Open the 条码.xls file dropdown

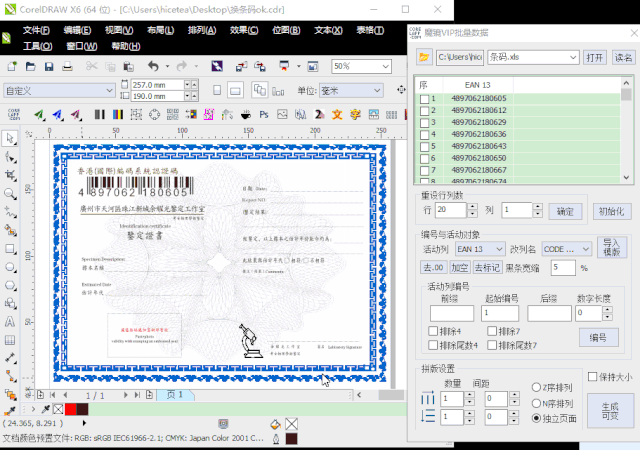(x=573, y=58)
